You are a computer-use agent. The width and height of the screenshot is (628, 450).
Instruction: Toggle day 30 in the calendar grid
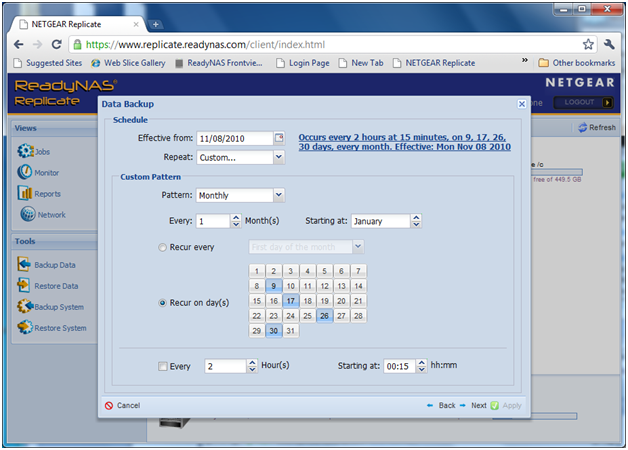click(x=274, y=330)
